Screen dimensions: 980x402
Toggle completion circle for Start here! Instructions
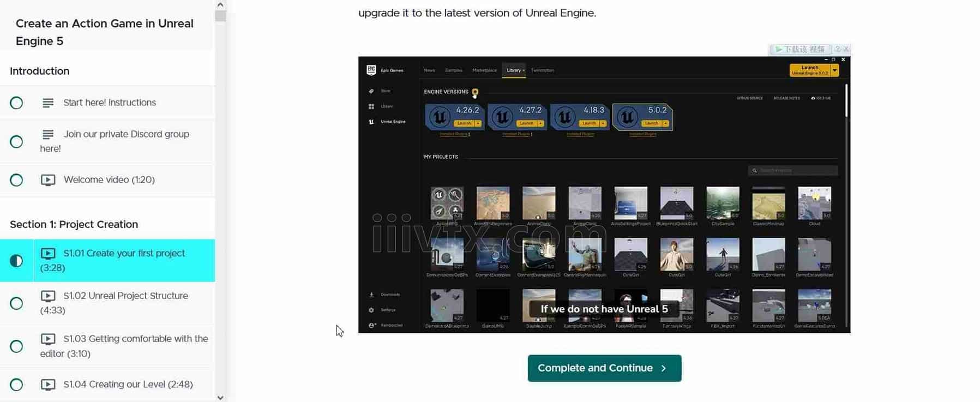pyautogui.click(x=16, y=103)
